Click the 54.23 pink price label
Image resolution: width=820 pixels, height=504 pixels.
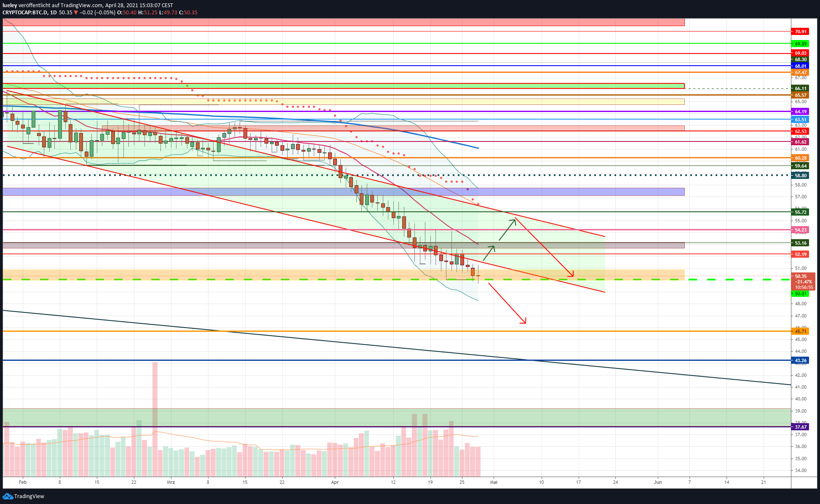[800, 230]
